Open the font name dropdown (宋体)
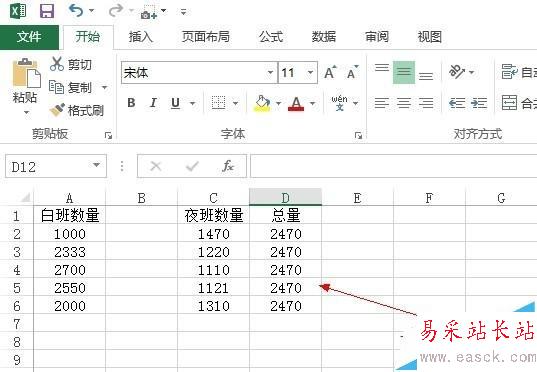537x372 pixels. point(270,72)
